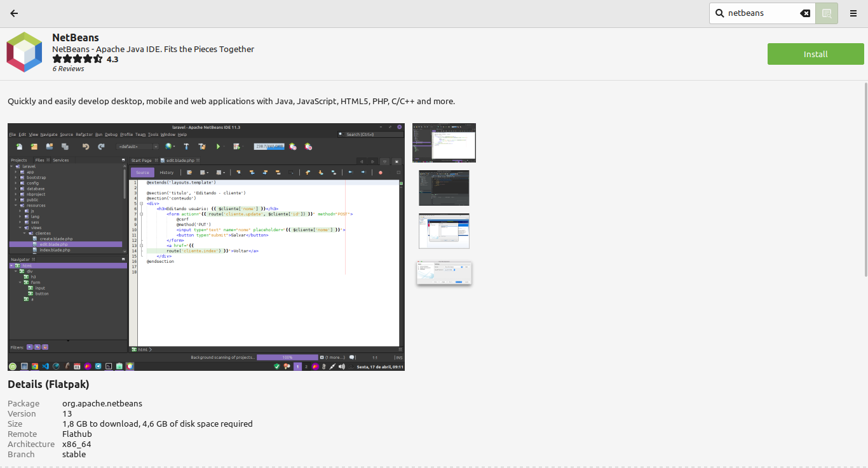Viewport: 868px width, 468px height.
Task: Click the x86_64 architecture value
Action: (x=77, y=445)
